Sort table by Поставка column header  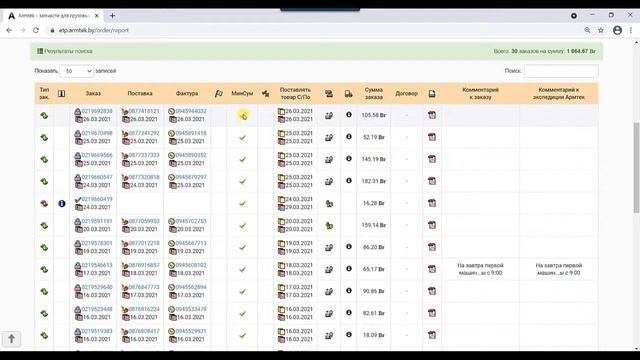[x=140, y=93]
